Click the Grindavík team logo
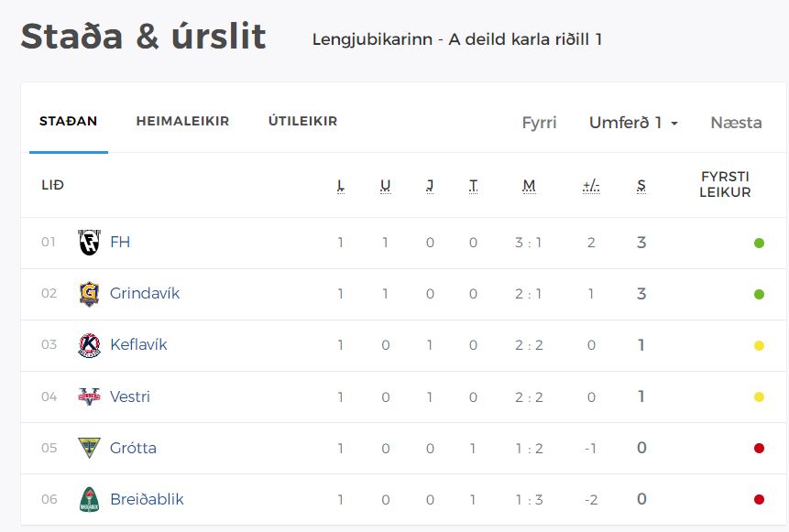This screenshot has height=532, width=789. click(x=89, y=294)
